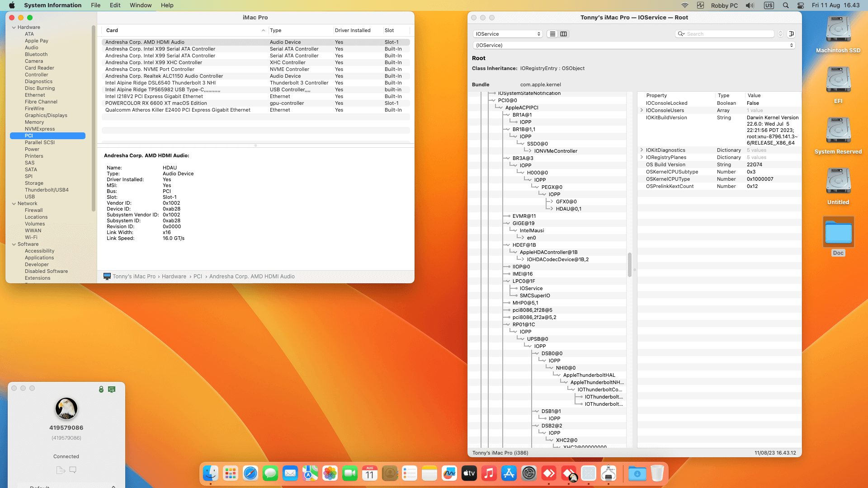Open the System Information app menu
Image resolution: width=868 pixels, height=488 pixels.
coord(52,5)
